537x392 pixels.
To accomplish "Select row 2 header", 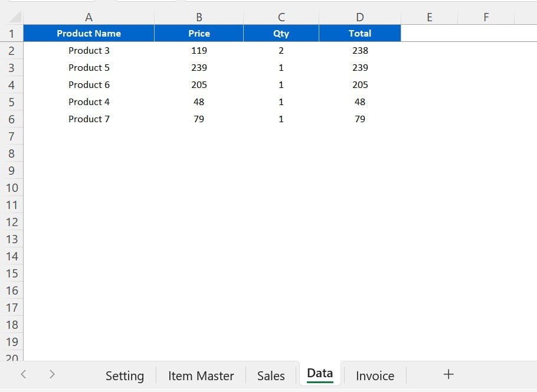I will [x=12, y=50].
